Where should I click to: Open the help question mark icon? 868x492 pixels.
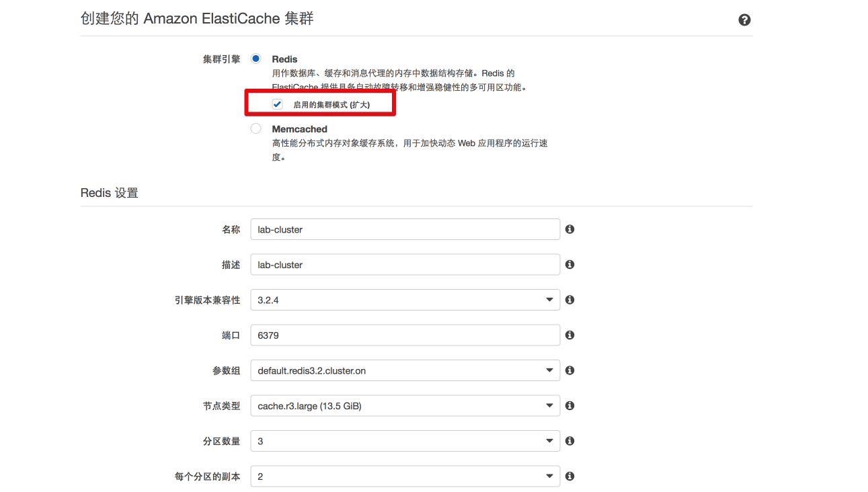click(744, 20)
